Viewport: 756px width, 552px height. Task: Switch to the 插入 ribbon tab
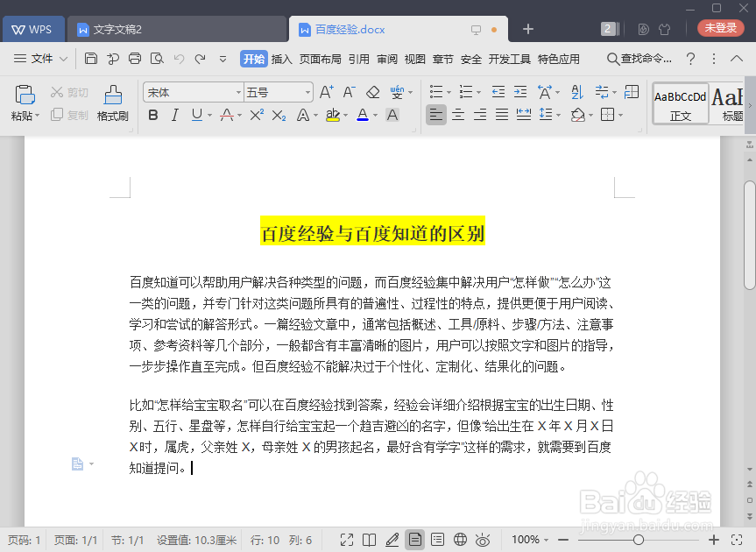[281, 59]
